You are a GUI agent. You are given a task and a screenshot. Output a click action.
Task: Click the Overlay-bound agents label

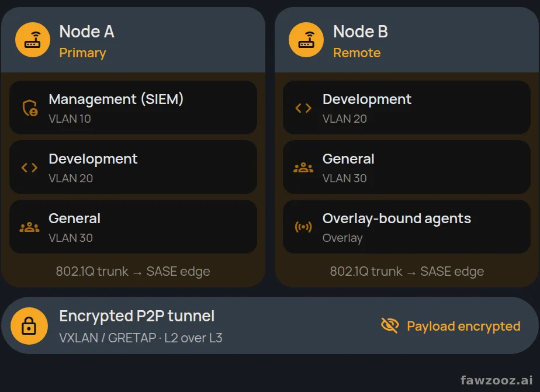point(397,219)
